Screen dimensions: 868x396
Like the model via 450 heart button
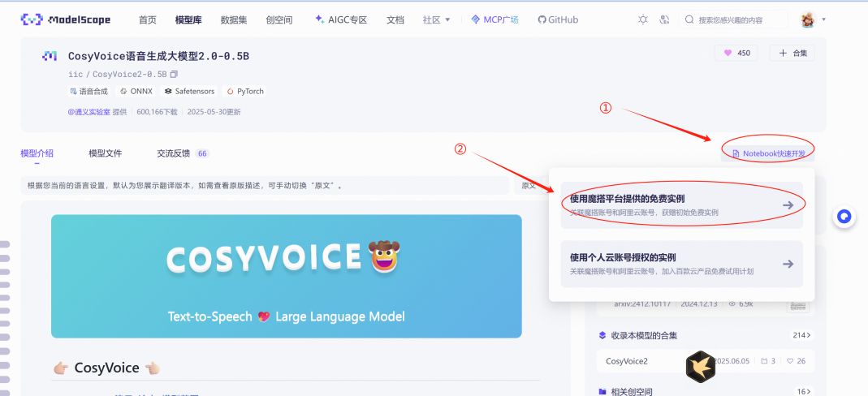tap(736, 53)
